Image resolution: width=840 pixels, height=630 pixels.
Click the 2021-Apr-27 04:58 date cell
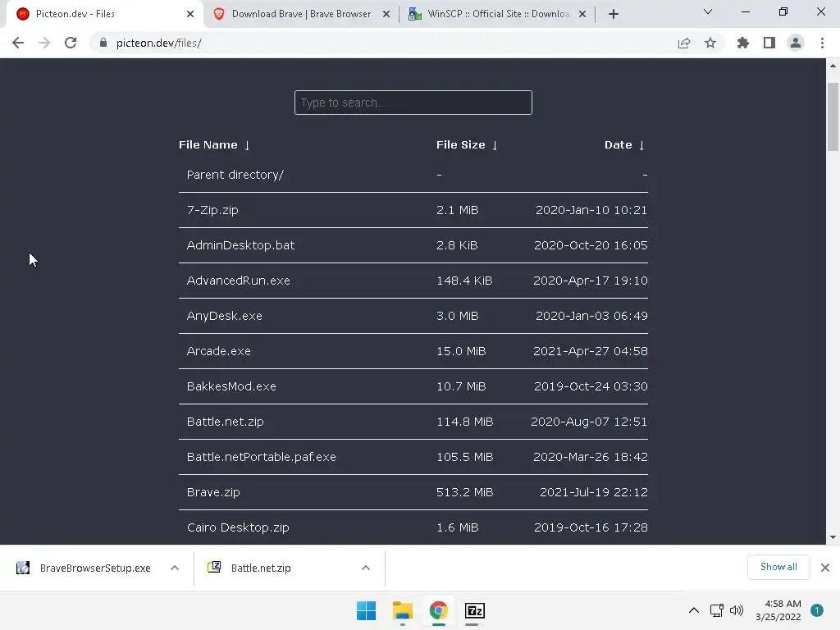pyautogui.click(x=591, y=351)
